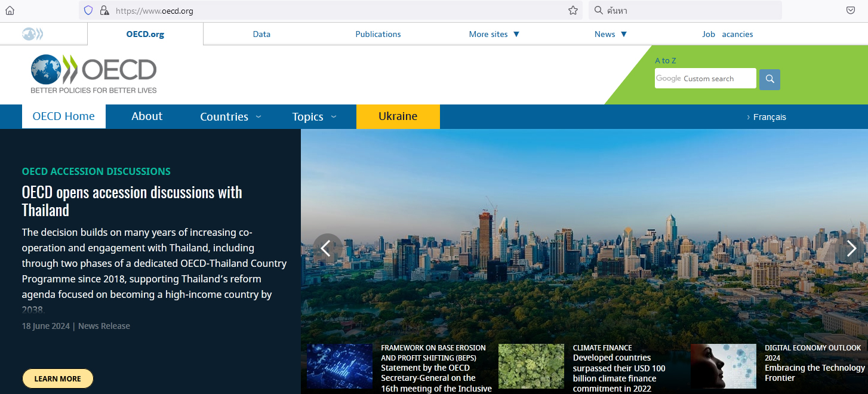Open the Publications tab
The height and width of the screenshot is (394, 868).
click(x=378, y=34)
